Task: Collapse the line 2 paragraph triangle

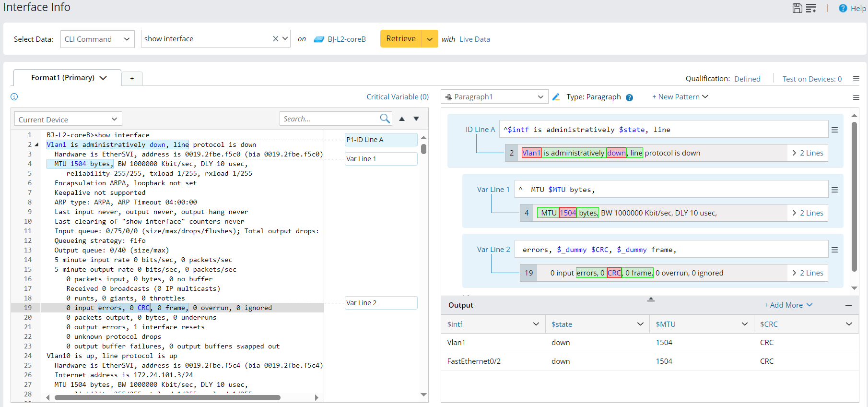Action: [x=36, y=144]
